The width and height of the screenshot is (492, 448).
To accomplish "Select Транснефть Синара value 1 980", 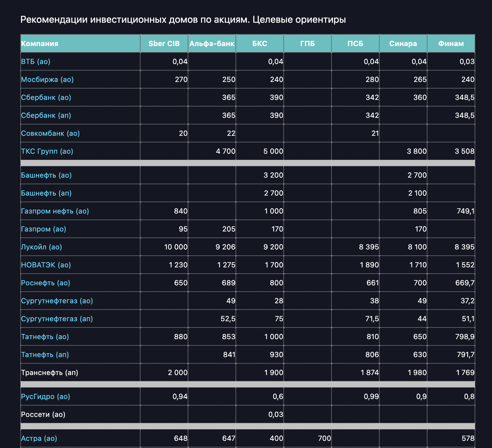I will 418,373.
